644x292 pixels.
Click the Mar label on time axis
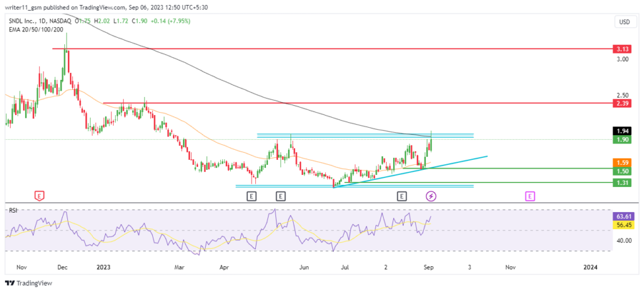click(x=179, y=267)
